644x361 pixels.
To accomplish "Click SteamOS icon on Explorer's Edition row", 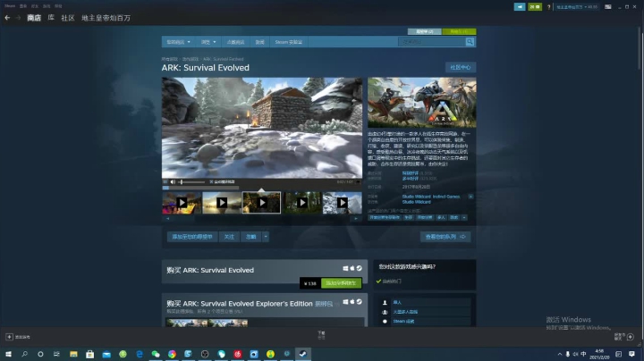I will tap(359, 302).
